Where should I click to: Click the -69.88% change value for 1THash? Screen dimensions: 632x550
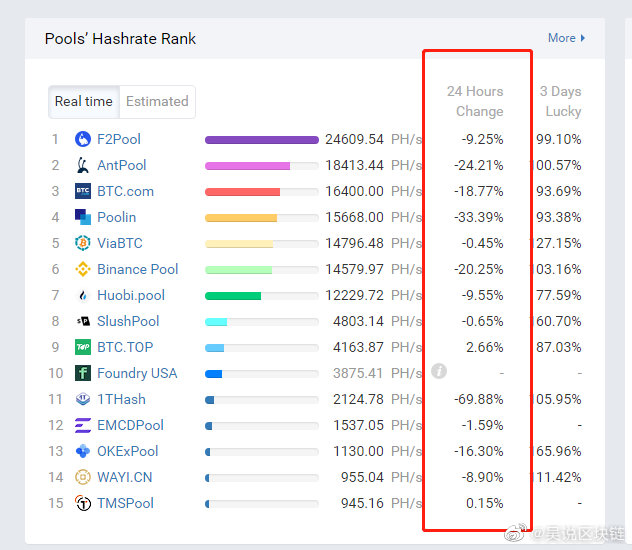478,399
